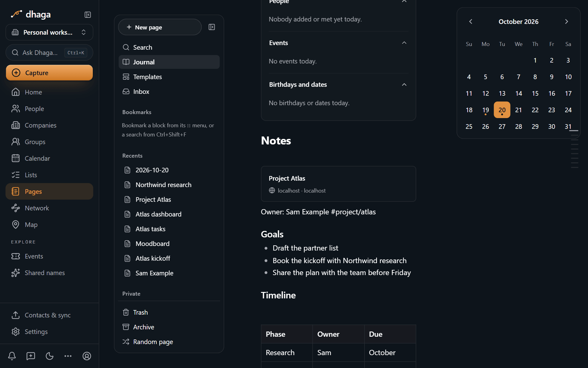Open the notifications bell icon

pyautogui.click(x=12, y=356)
